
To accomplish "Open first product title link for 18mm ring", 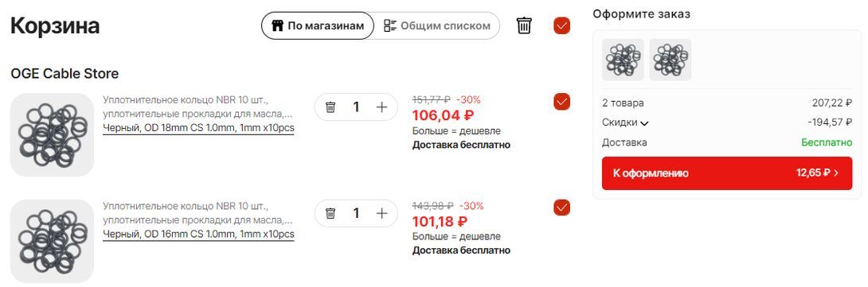I will tap(197, 107).
